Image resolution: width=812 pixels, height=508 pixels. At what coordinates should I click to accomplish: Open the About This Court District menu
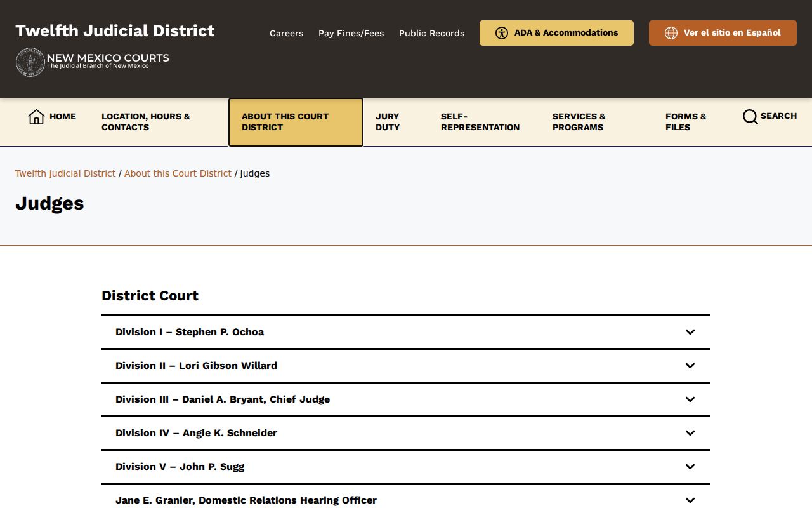tap(296, 122)
